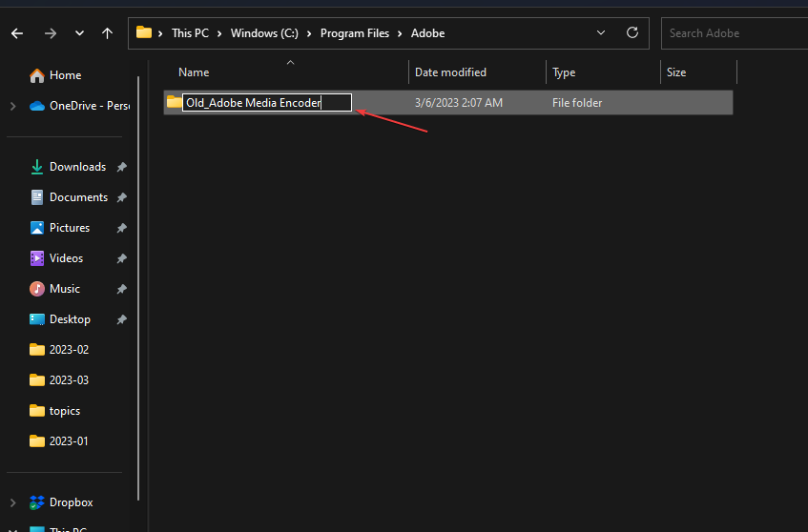808x532 pixels.
Task: Select Adobe breadcrumb segment
Action: click(427, 33)
